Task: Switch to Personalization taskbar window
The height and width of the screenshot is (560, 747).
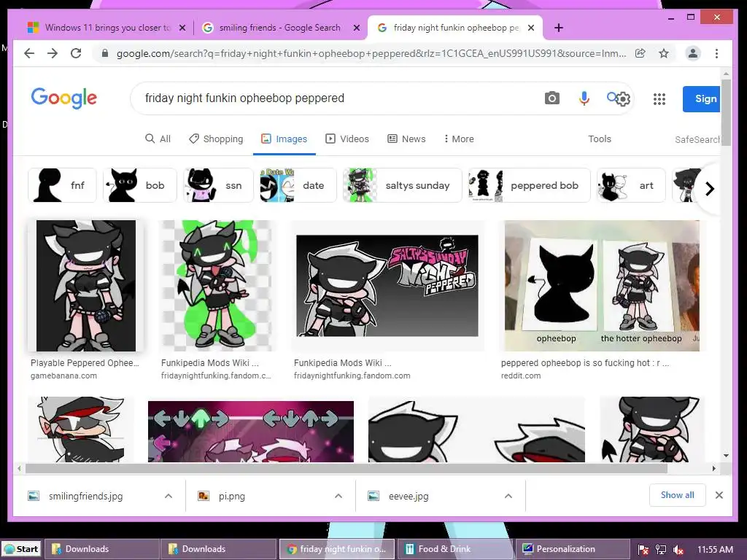Action: pos(573,549)
